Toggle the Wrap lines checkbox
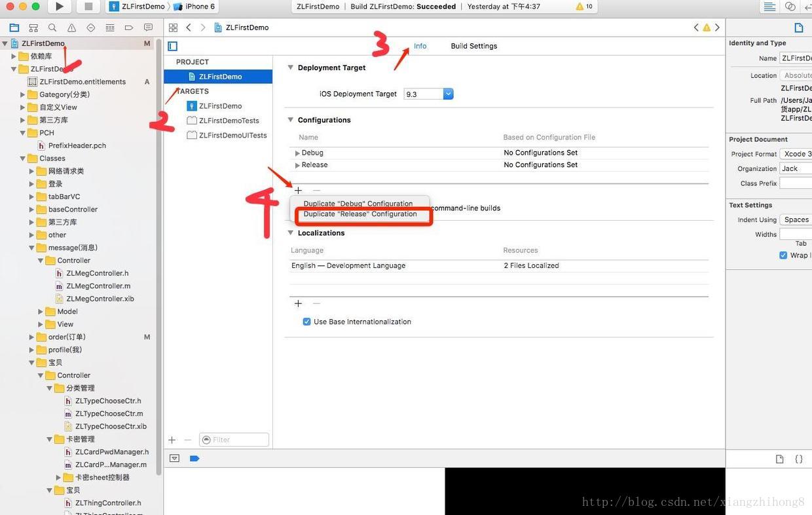The image size is (812, 515). click(x=783, y=255)
